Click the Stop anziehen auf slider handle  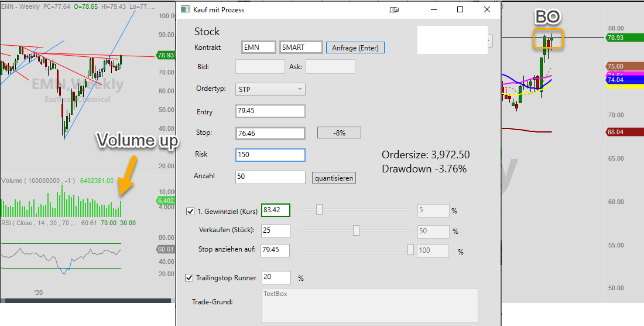click(x=410, y=250)
